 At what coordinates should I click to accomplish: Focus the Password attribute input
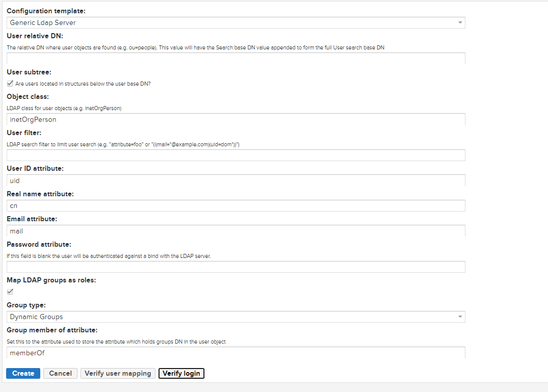tap(236, 267)
